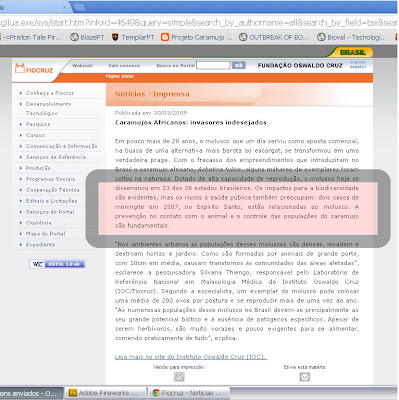Image resolution: width=399 pixels, height=400 pixels.
Task: Open the Priston Tale Pir bookmark
Action: coord(32,37)
